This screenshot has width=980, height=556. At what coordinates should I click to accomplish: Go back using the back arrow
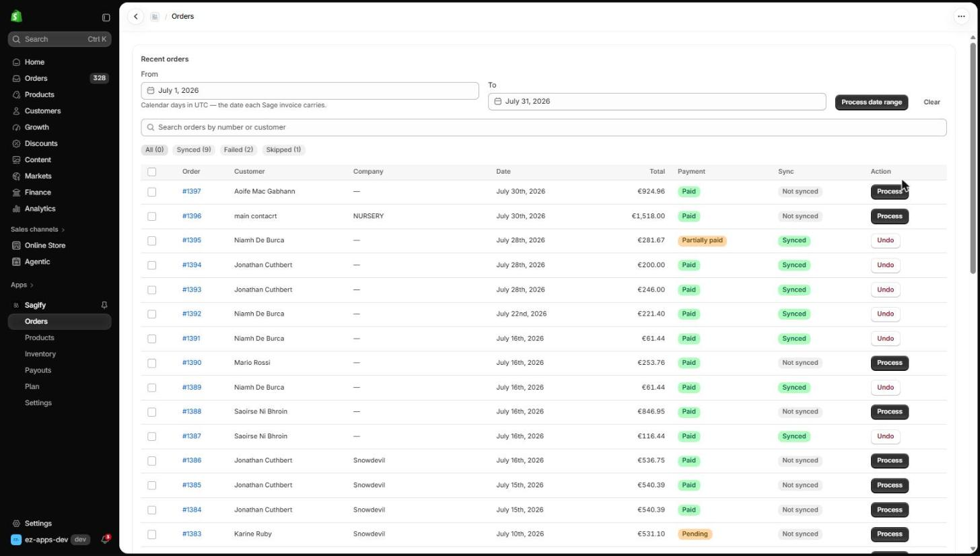[x=135, y=17]
